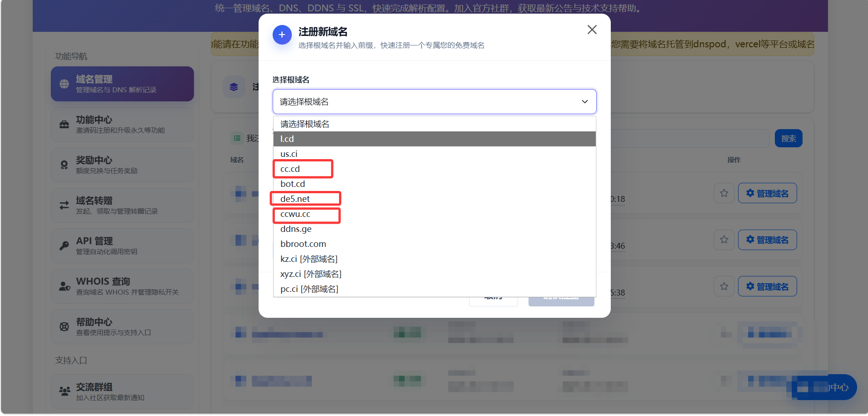Click 管理域名 in the 3:46 row
Image resolution: width=868 pixels, height=416 pixels.
coord(767,240)
